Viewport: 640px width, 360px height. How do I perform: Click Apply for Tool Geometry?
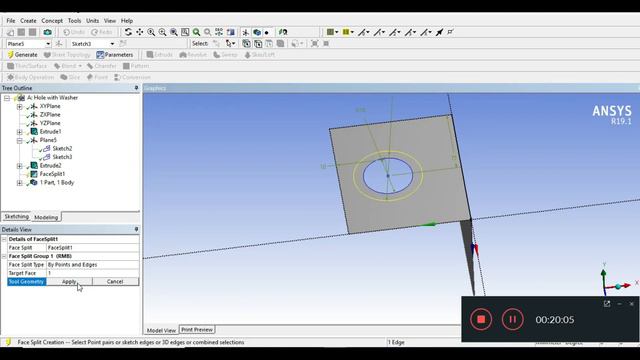point(69,282)
